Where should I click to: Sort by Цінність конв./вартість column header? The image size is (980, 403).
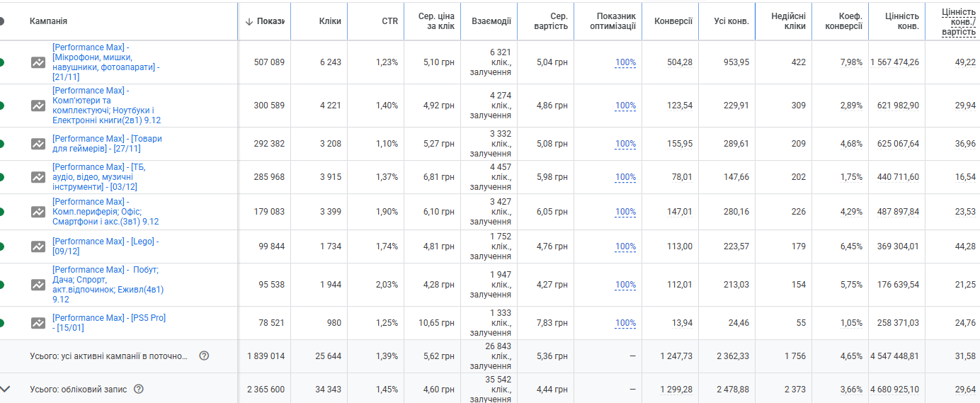(958, 22)
